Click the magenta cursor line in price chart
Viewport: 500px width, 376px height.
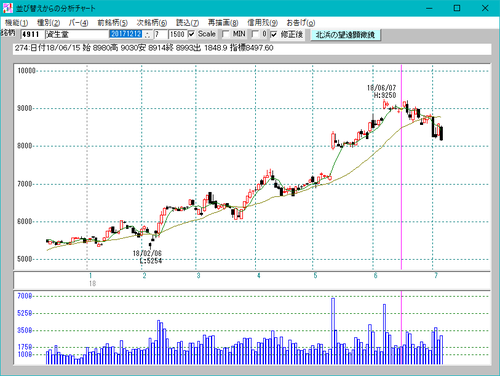click(x=401, y=167)
